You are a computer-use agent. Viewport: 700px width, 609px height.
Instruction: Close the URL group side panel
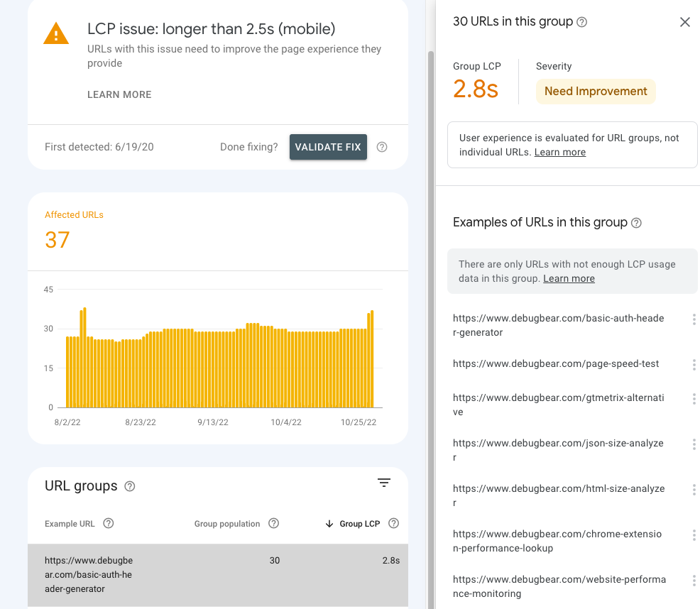(685, 22)
